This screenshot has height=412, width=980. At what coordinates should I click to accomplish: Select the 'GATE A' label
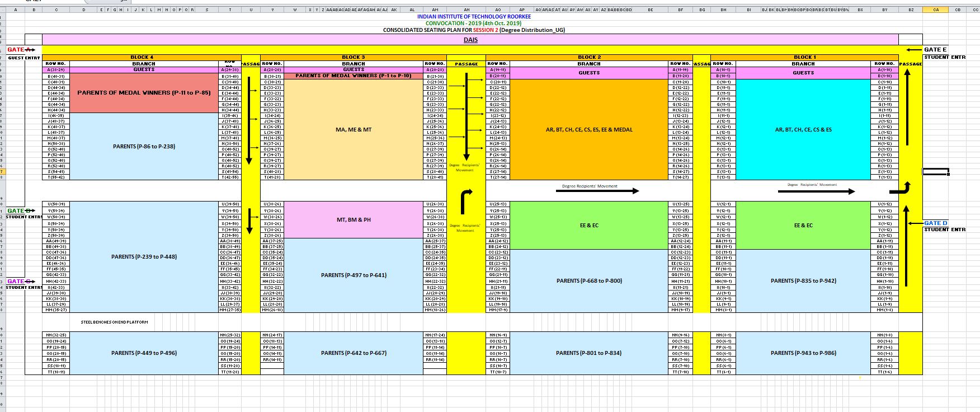(x=21, y=50)
